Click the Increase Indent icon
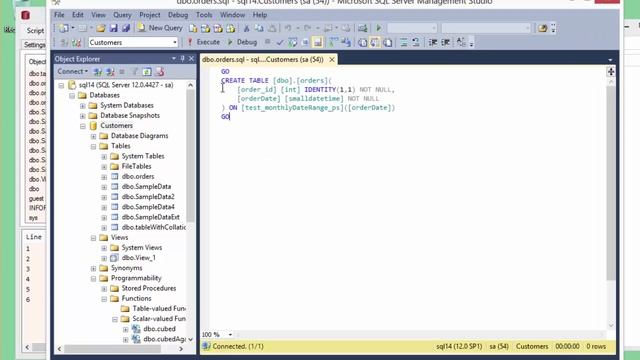Image resolution: width=640 pixels, height=360 pixels. pos(445,42)
